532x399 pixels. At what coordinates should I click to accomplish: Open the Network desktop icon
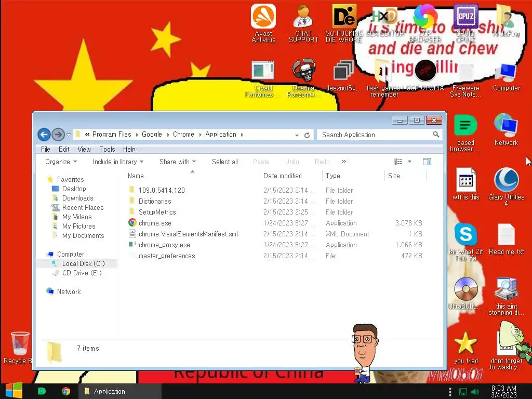506,129
